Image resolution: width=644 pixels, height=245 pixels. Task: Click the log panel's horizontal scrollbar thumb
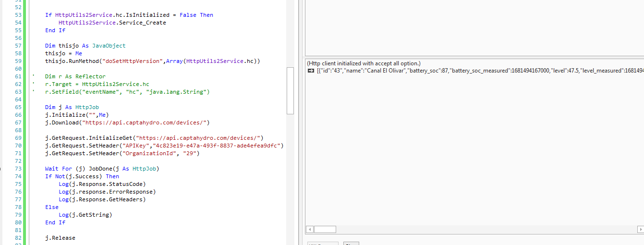pyautogui.click(x=325, y=230)
